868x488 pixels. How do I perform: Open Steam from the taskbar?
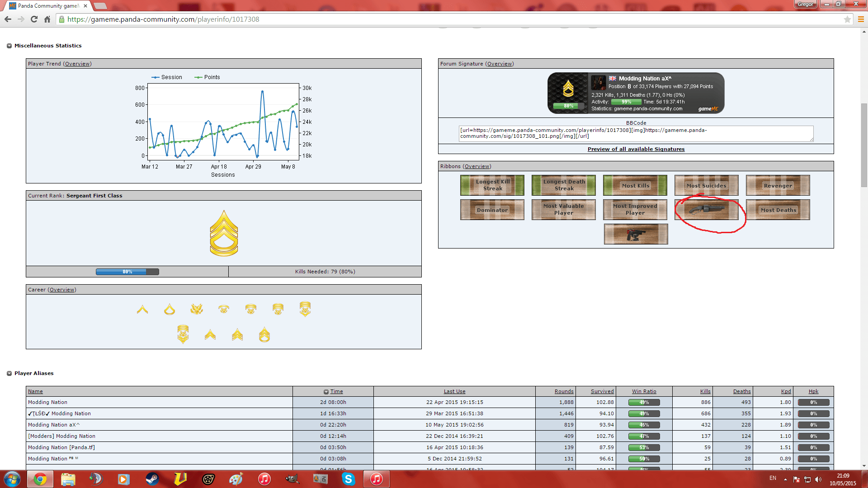tap(152, 479)
